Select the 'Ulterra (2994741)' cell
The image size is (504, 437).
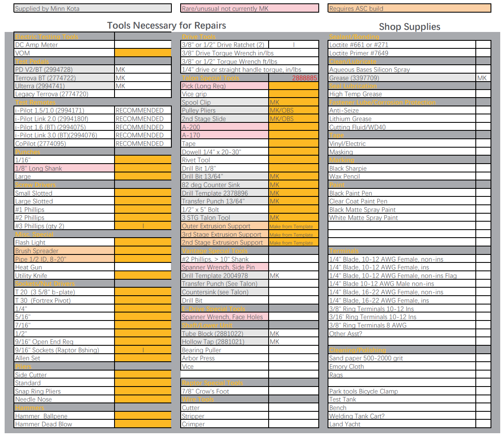(64, 86)
